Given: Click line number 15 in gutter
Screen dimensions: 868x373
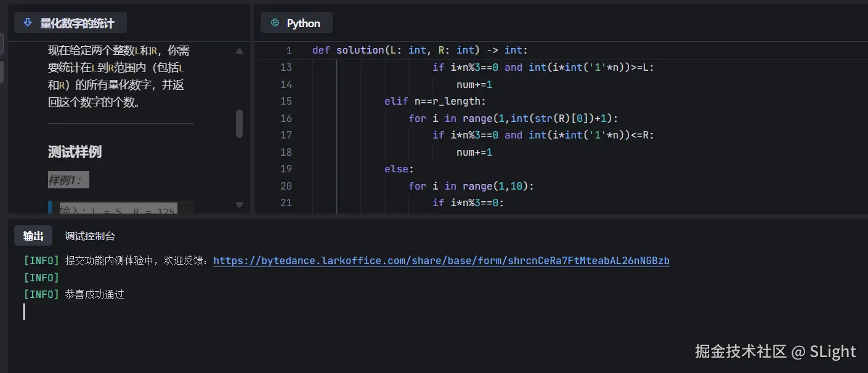Looking at the screenshot, I should (x=286, y=101).
